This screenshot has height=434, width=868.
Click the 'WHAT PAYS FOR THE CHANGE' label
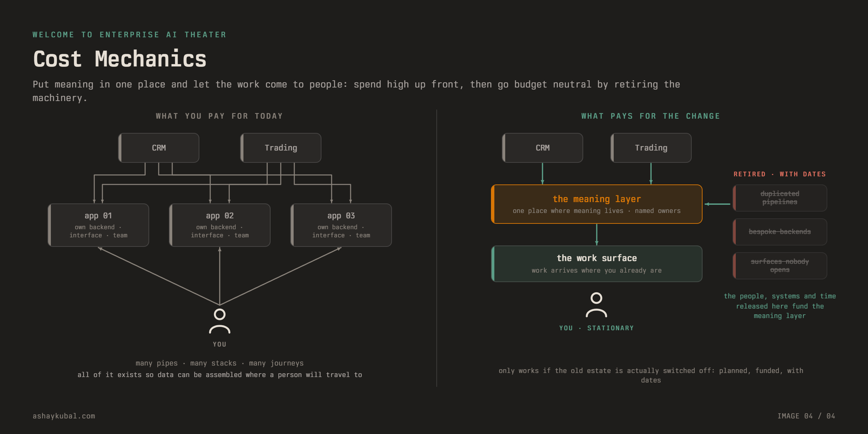tap(651, 116)
